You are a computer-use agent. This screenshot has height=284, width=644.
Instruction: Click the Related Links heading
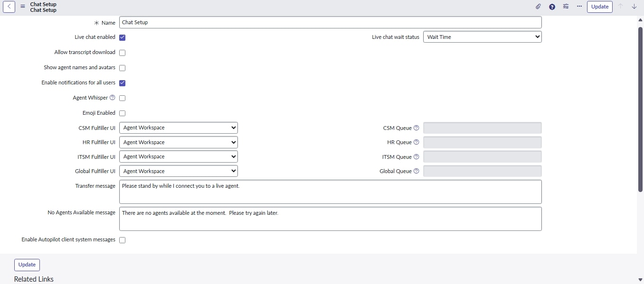pos(34,279)
